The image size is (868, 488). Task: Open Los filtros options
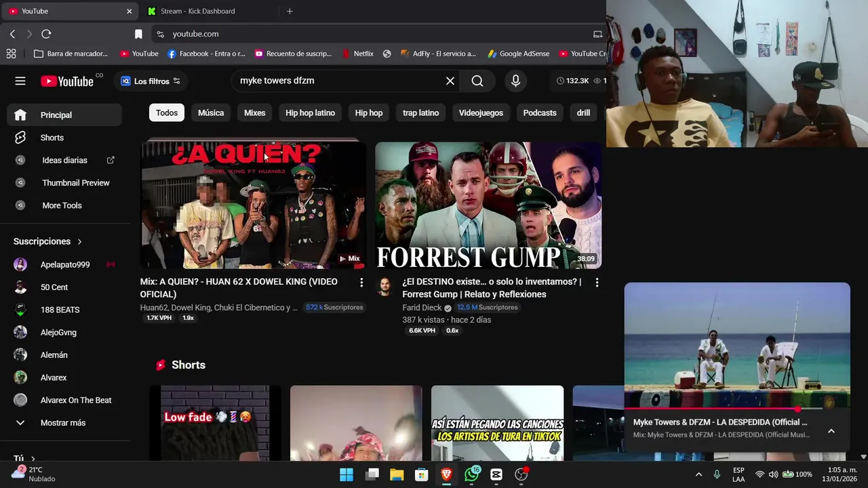[151, 81]
